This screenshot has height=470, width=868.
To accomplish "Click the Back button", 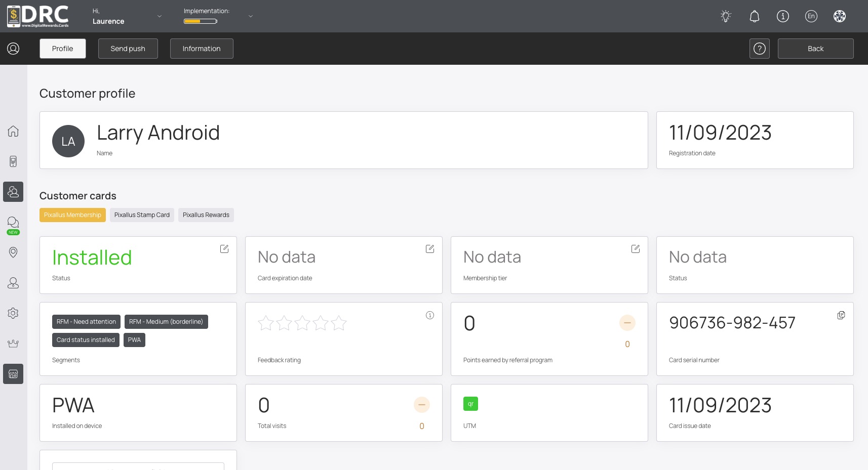I will click(x=815, y=49).
